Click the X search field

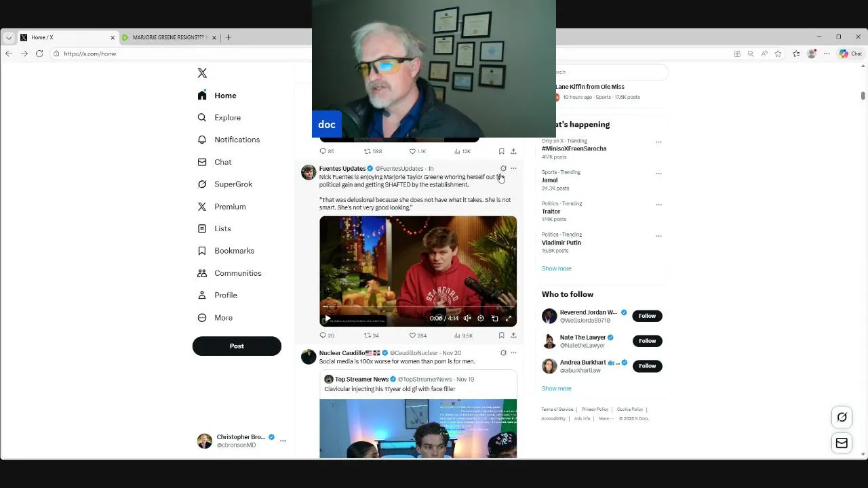coord(610,72)
